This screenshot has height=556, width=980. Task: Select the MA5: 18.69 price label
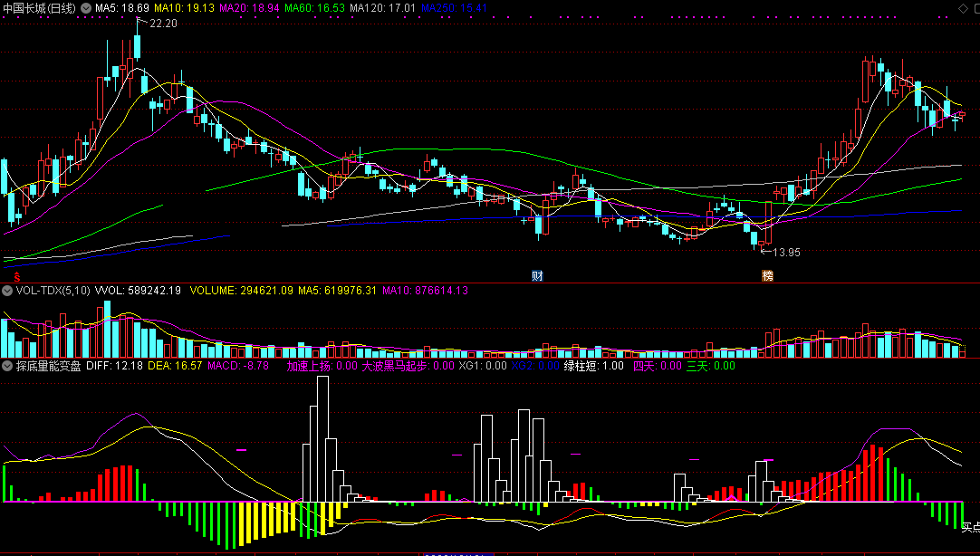coord(122,8)
